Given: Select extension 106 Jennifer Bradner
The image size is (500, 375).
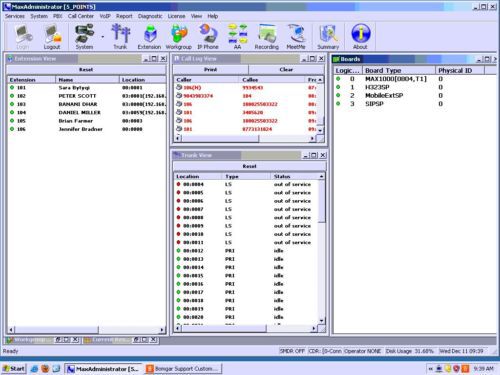Looking at the screenshot, I should point(86,129).
